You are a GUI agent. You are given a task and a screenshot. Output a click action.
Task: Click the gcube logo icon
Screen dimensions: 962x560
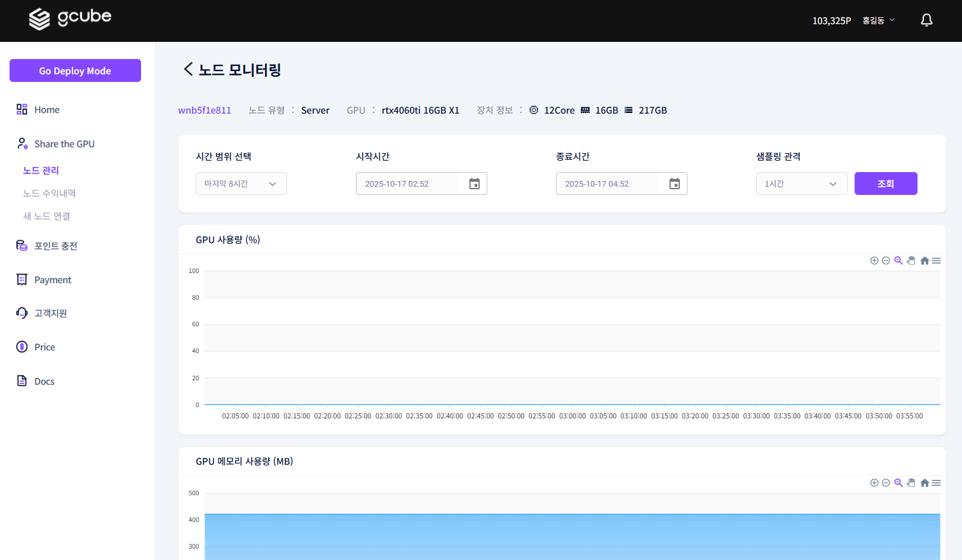(38, 20)
